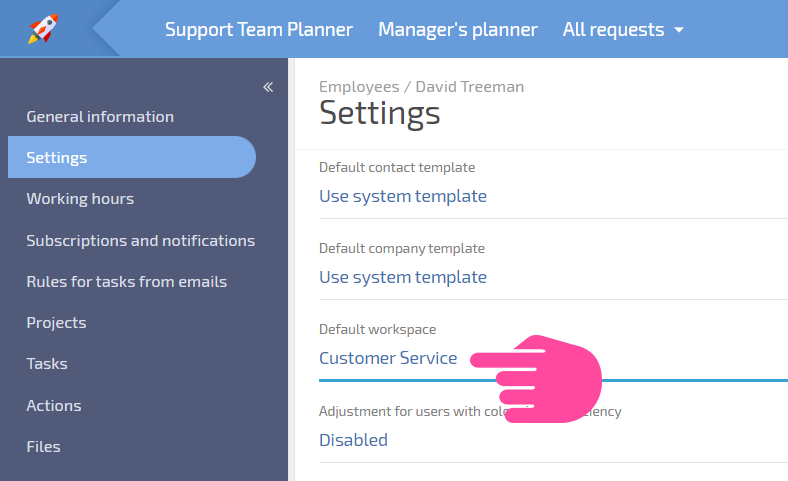Edit Customer Service default workspace
Image resolution: width=788 pixels, height=481 pixels.
[388, 358]
